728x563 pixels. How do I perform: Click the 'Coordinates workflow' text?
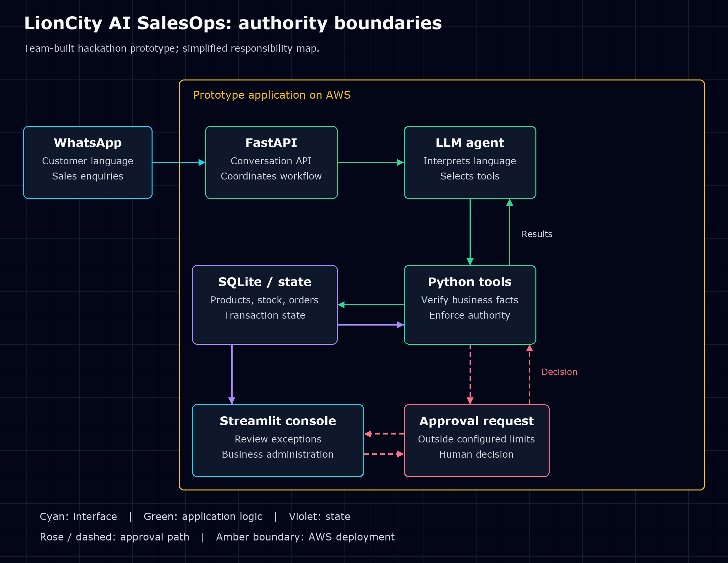click(x=271, y=176)
